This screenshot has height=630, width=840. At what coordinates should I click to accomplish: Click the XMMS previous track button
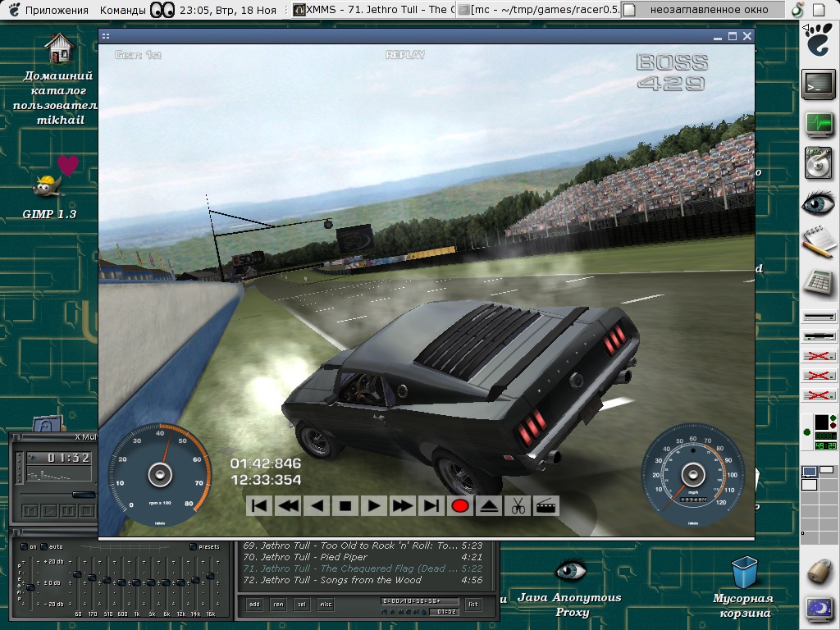(x=30, y=510)
